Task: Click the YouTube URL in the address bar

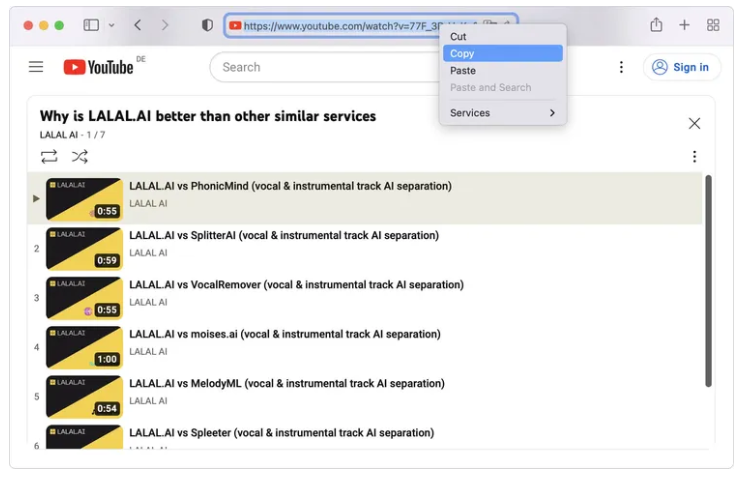Action: click(343, 26)
